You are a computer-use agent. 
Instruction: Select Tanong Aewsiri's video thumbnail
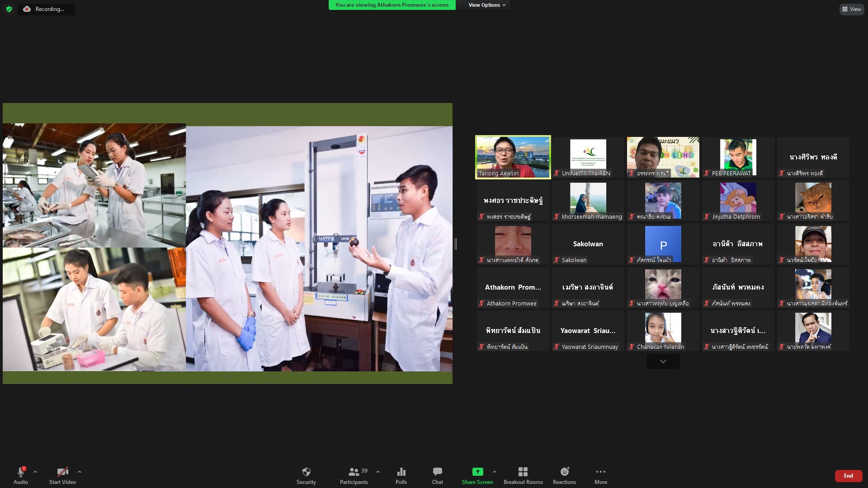click(513, 157)
